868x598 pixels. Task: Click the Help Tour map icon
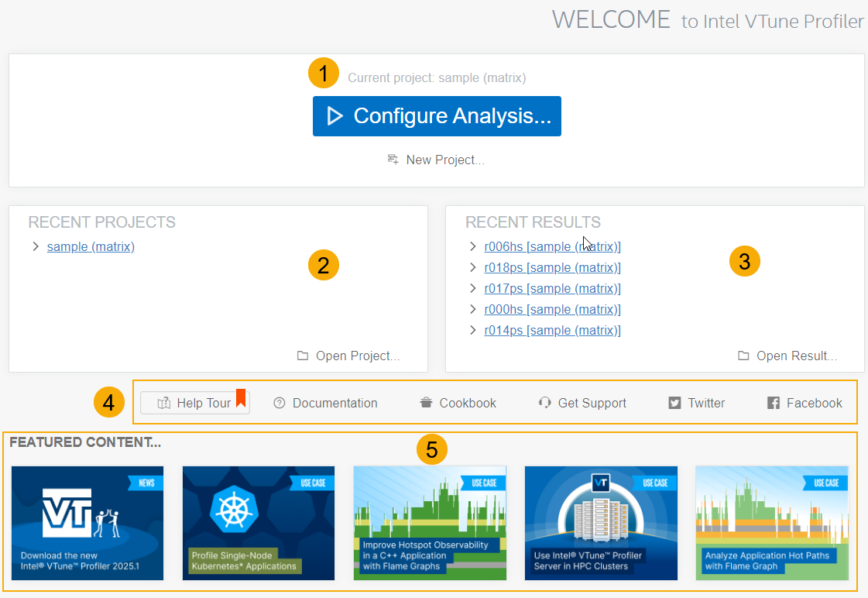pos(164,403)
